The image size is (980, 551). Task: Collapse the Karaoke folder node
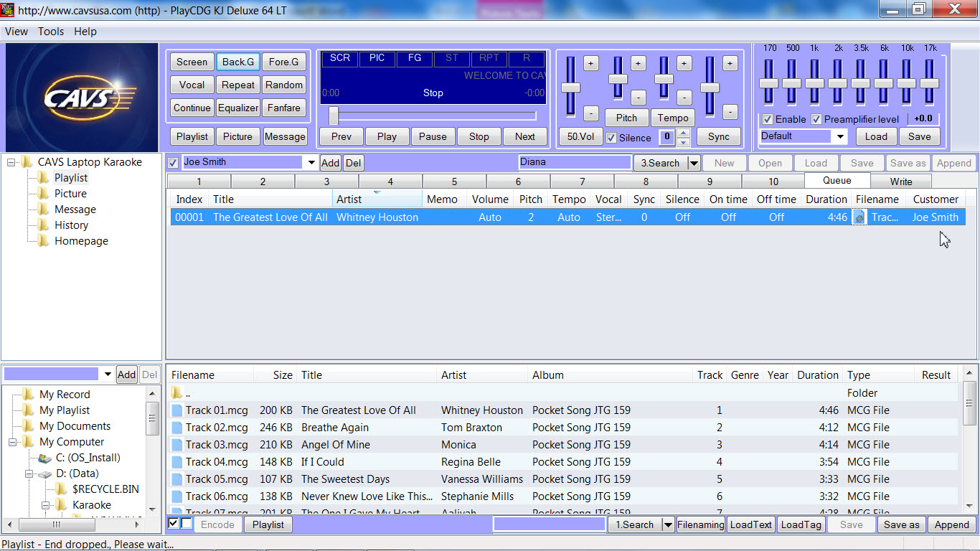coord(45,505)
